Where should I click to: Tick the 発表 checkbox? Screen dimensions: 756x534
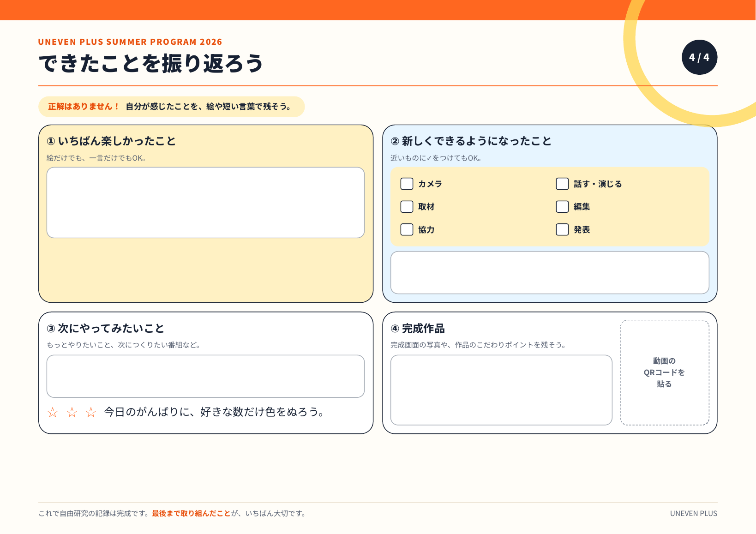point(562,229)
